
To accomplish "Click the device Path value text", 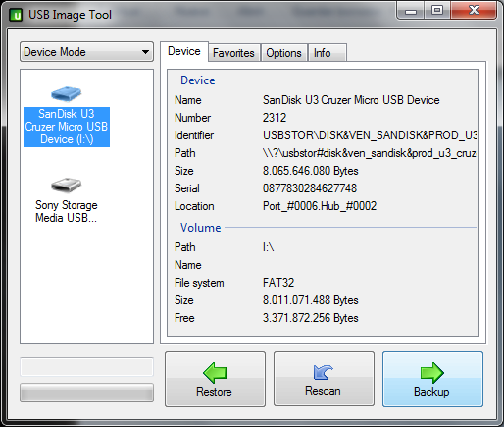I will 370,153.
